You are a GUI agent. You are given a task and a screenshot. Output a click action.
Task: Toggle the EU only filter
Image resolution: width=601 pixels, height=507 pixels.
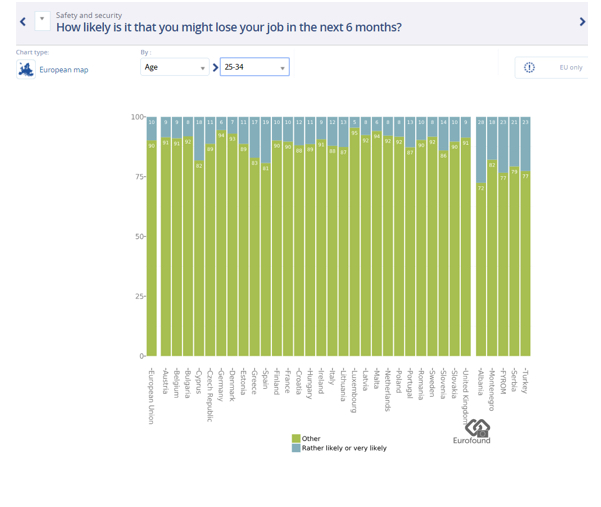click(x=570, y=67)
